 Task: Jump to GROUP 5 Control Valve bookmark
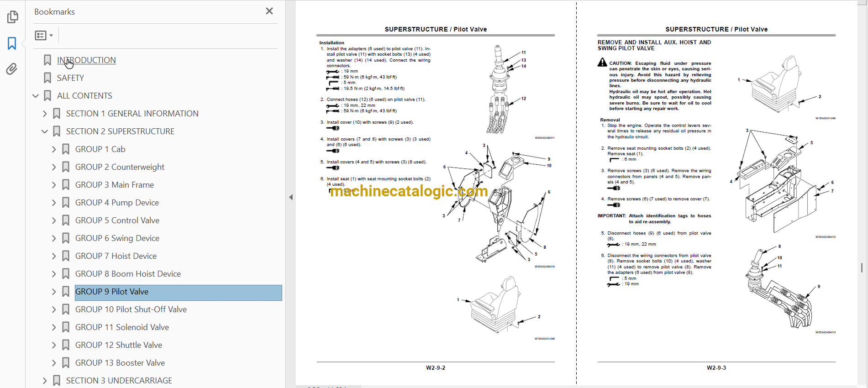point(117,220)
